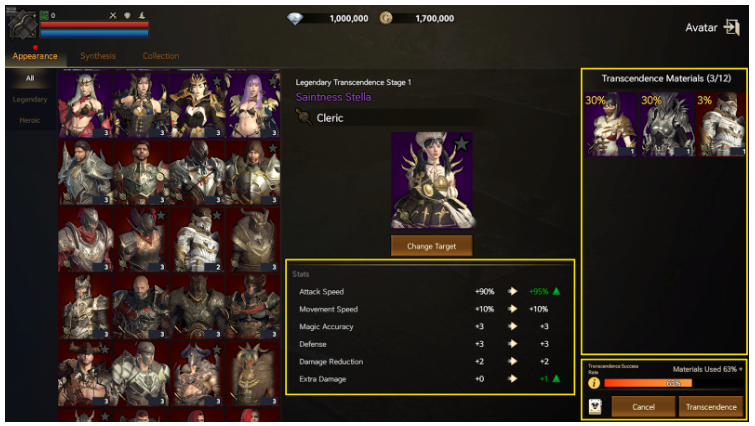Click the Avatar exit door icon
Viewport: 755px width, 426px height.
tap(731, 27)
